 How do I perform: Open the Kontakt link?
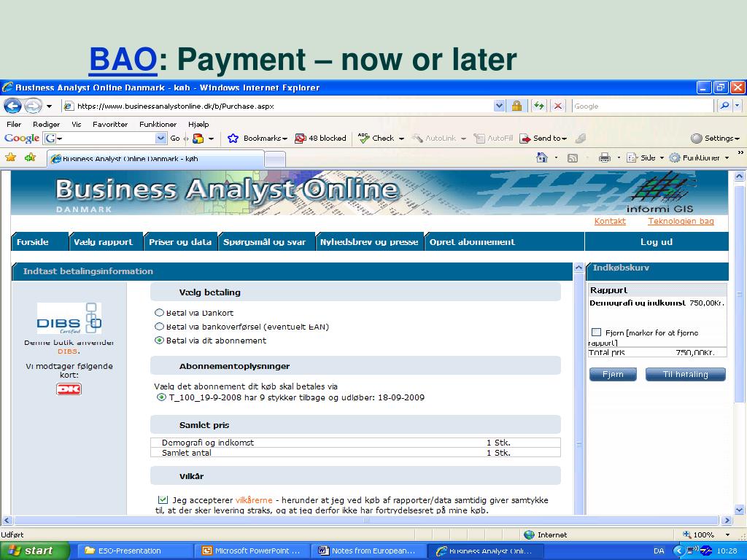pyautogui.click(x=610, y=221)
